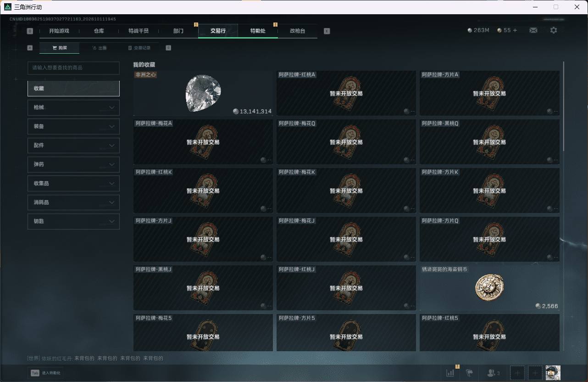Click the player avatar portrait
The width and height of the screenshot is (588, 382).
[x=553, y=373]
